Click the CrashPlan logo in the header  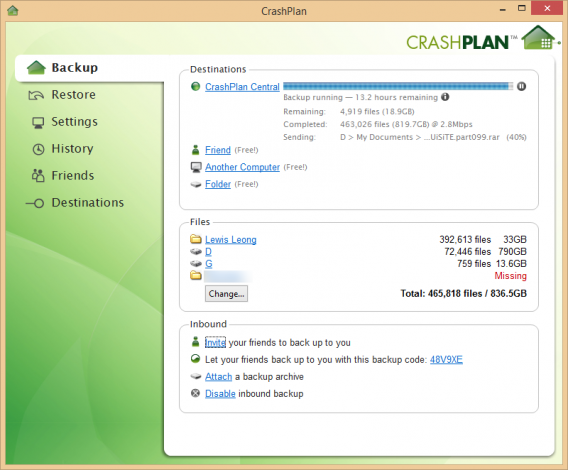(484, 39)
